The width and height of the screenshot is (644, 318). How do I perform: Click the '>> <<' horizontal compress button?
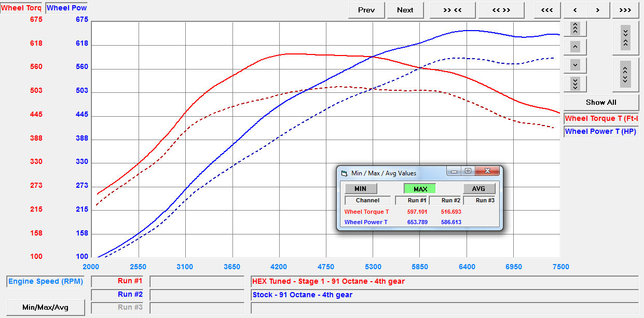click(x=446, y=10)
